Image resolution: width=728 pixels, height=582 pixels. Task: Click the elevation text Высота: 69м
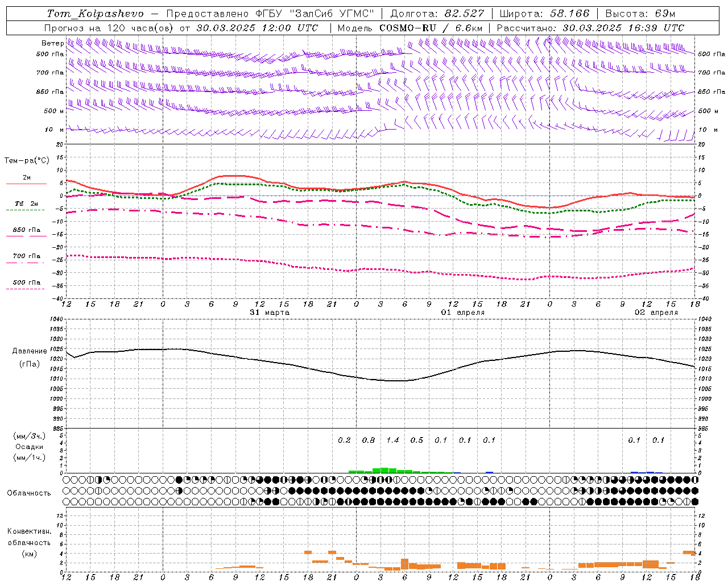point(640,14)
